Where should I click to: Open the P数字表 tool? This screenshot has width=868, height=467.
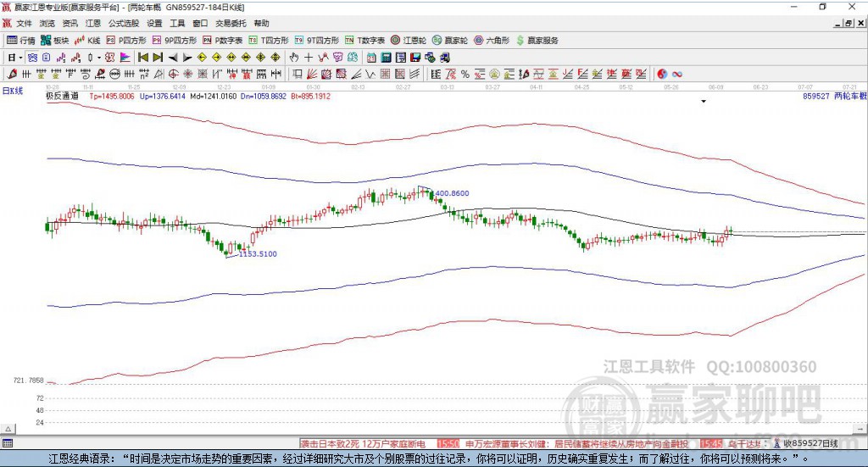tap(223, 41)
